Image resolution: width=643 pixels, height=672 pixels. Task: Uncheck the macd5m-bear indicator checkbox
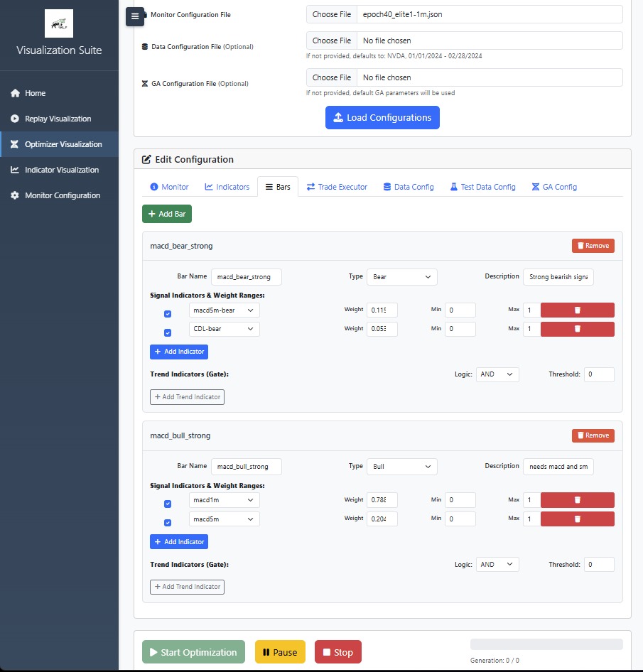(168, 314)
